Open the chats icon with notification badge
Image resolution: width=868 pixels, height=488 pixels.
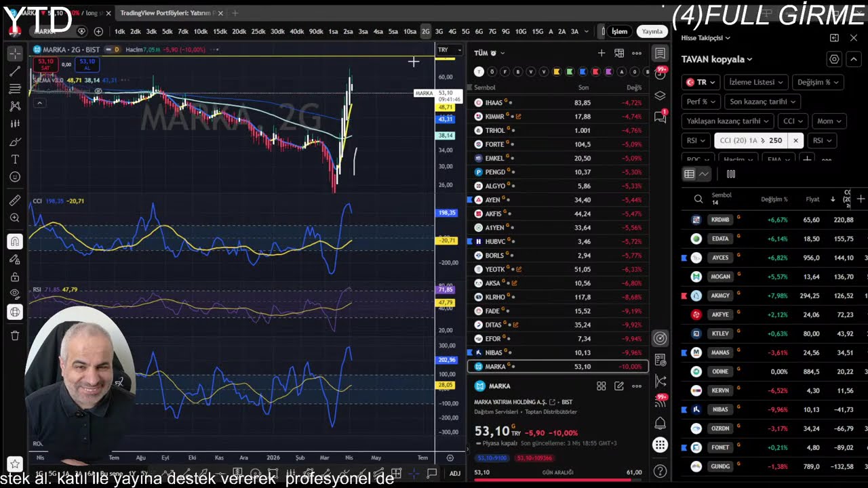point(660,117)
